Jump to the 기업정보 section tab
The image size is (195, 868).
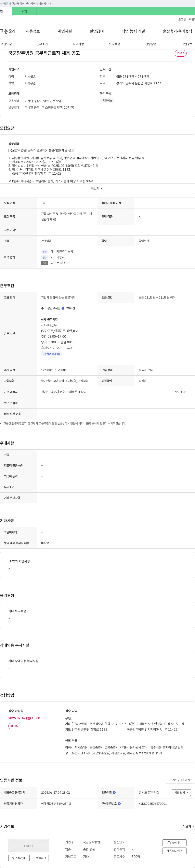coord(187,44)
